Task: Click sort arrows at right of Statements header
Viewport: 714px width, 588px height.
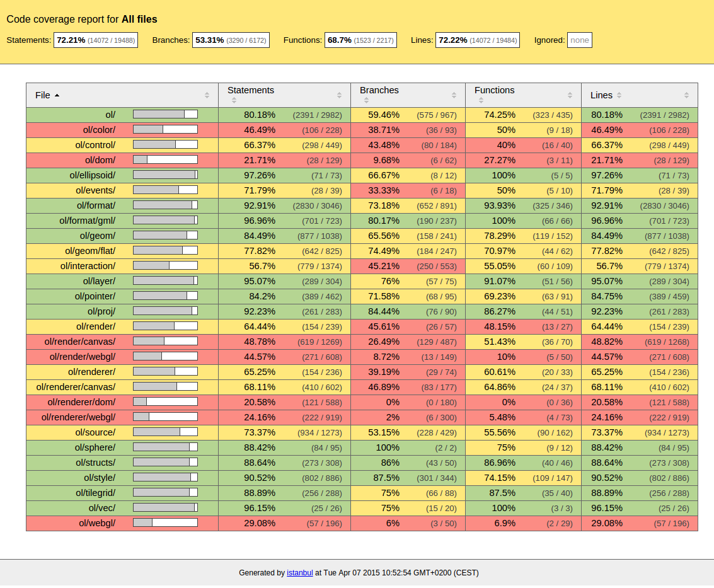Action: (x=339, y=95)
